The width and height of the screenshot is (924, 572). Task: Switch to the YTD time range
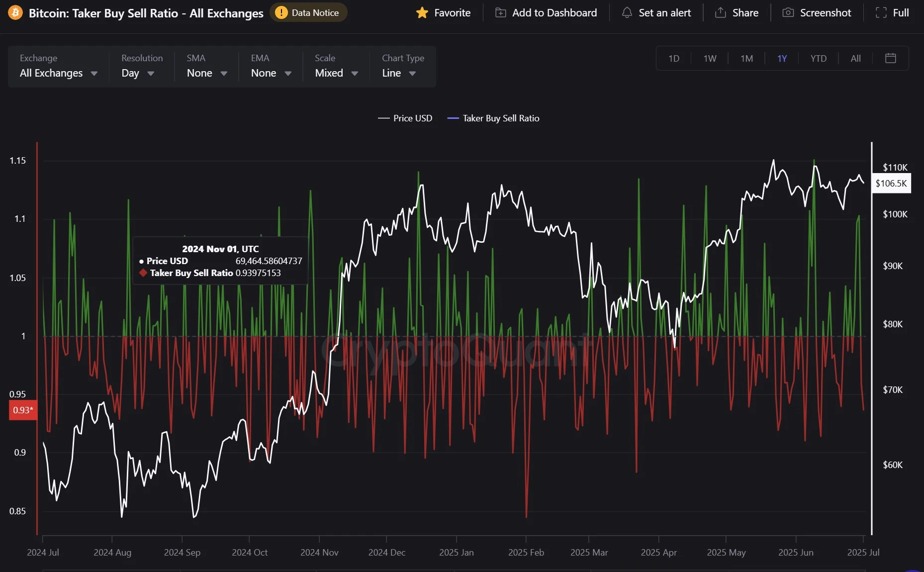coord(818,59)
